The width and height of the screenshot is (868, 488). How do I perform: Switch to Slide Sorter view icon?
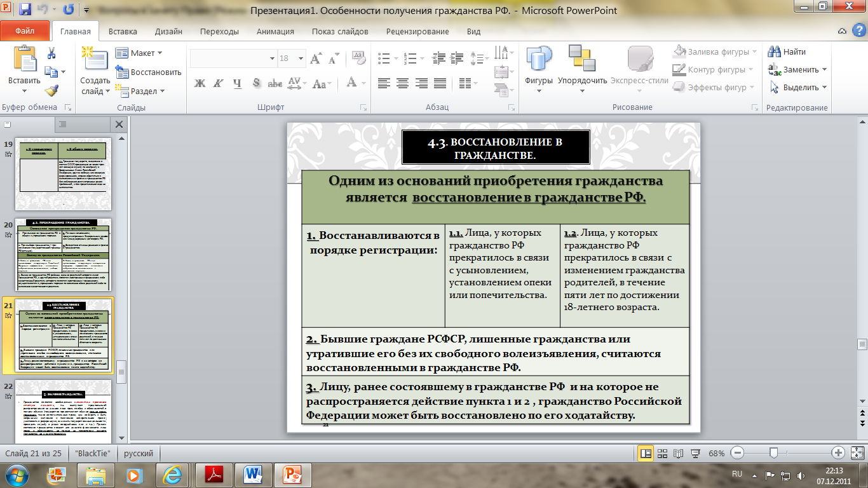[663, 454]
